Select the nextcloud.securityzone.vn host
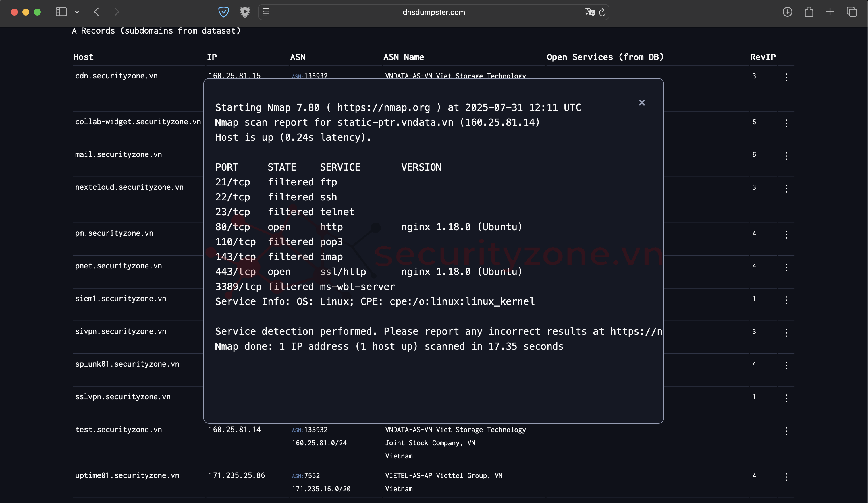This screenshot has height=503, width=868. (129, 187)
